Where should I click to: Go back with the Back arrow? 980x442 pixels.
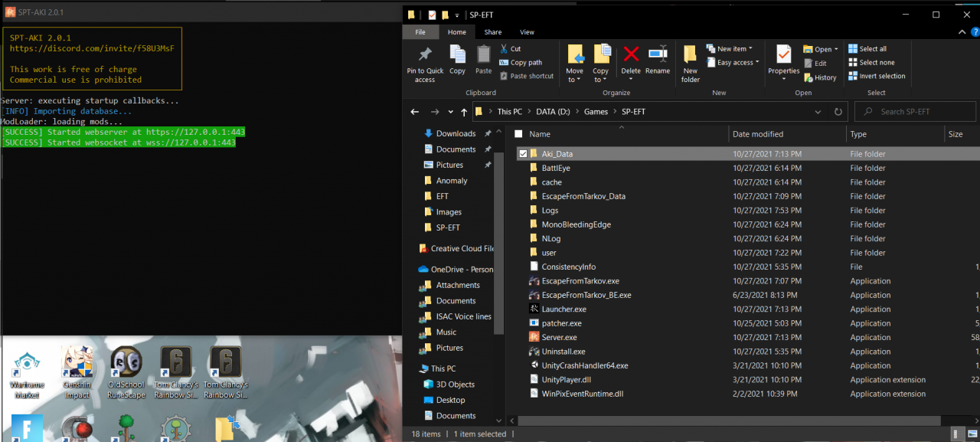point(415,112)
